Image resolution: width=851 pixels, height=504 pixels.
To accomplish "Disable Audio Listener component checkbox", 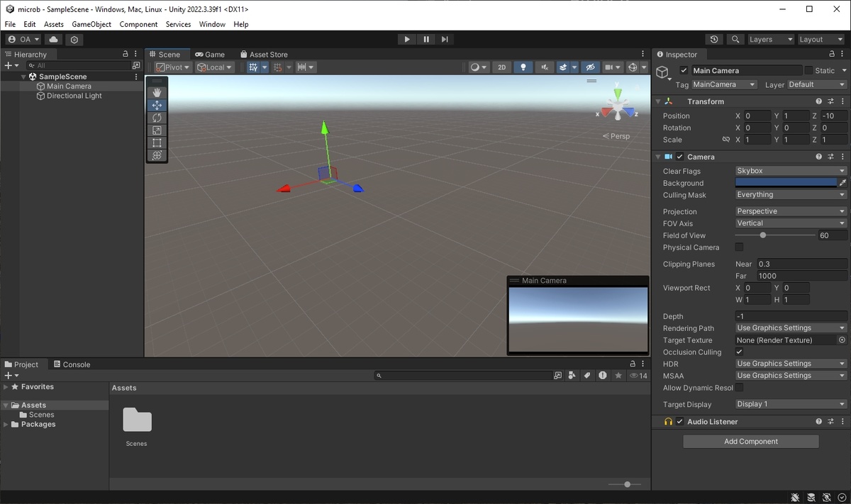I will coord(679,422).
